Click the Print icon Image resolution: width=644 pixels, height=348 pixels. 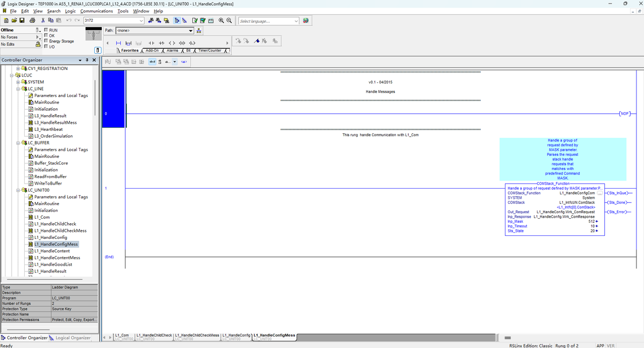pos(32,21)
